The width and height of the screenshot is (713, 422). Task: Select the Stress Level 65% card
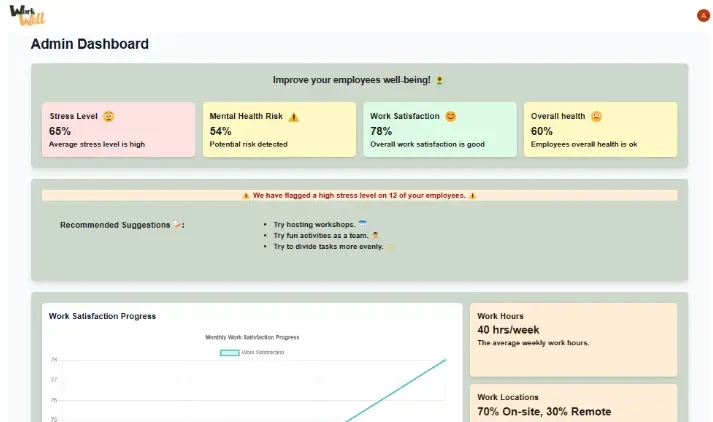coord(119,129)
